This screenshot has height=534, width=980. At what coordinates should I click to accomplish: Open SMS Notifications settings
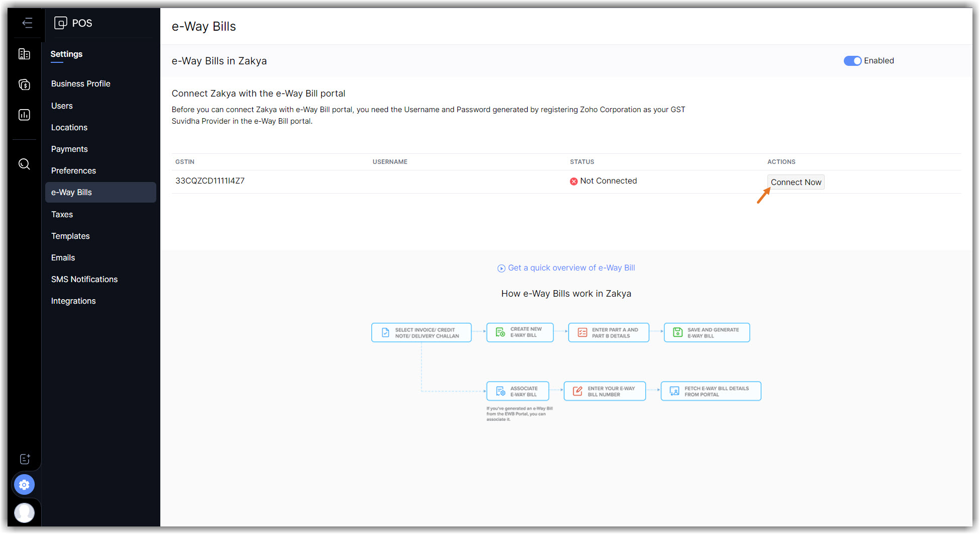[84, 279]
